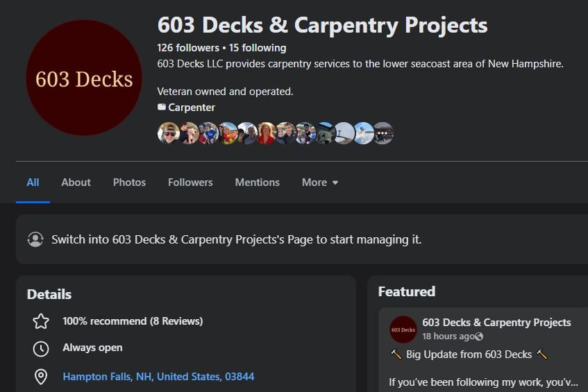Open the Followers tab
The image size is (588, 392).
190,182
